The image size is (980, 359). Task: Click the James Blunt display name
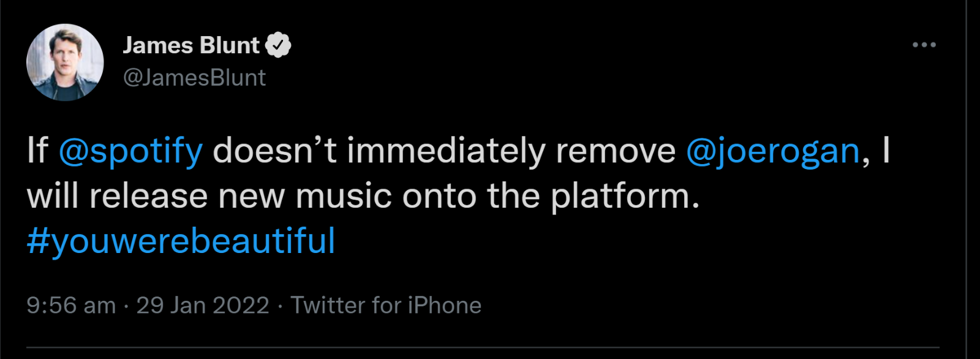[191, 45]
